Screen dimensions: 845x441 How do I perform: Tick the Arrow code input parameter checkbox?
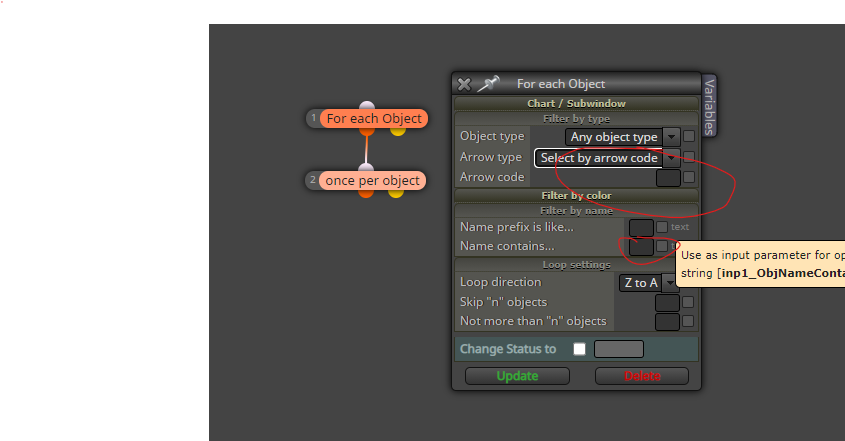point(689,177)
